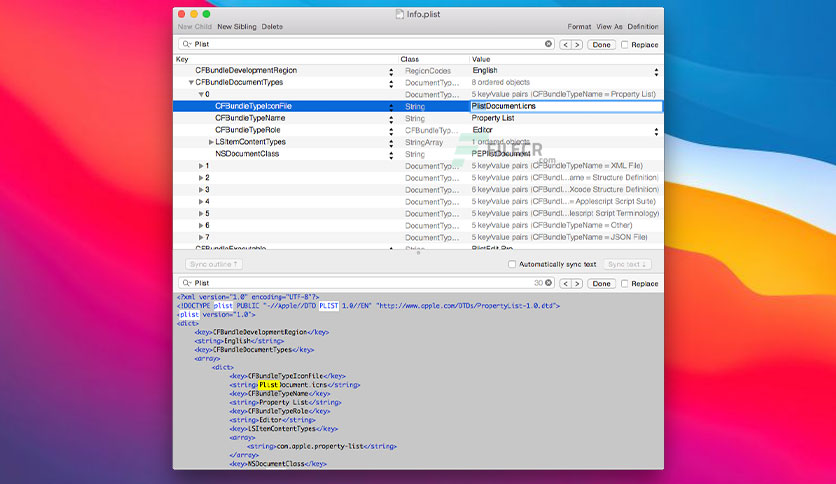
Task: Go to previous match in upper search
Action: [565, 45]
